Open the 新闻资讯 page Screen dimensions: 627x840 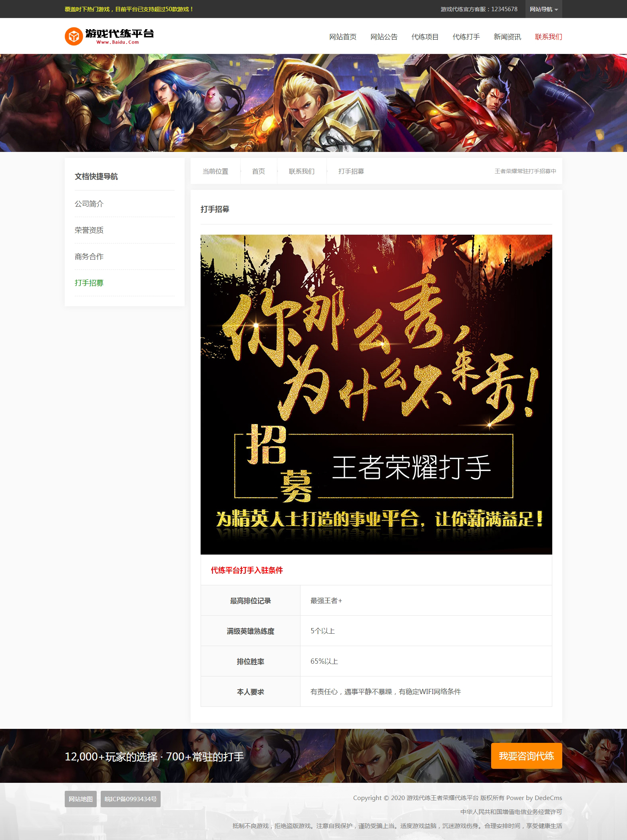click(507, 37)
